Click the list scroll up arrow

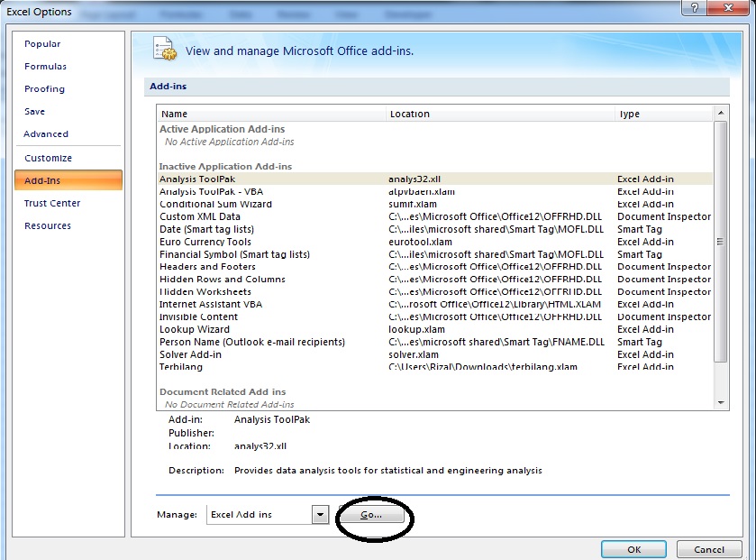[x=721, y=113]
